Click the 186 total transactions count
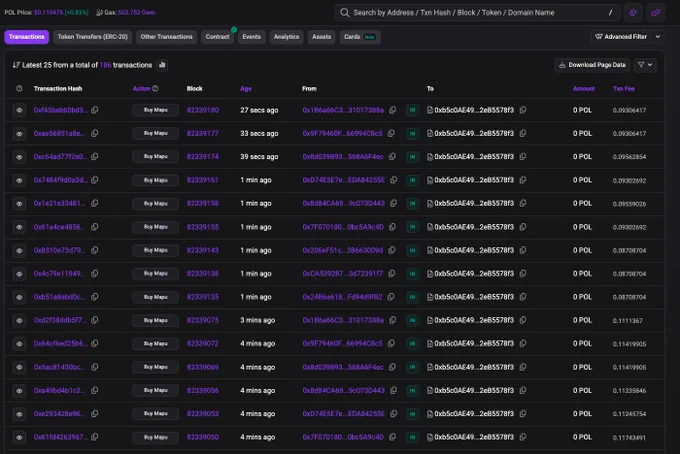This screenshot has width=680, height=454. coord(105,65)
